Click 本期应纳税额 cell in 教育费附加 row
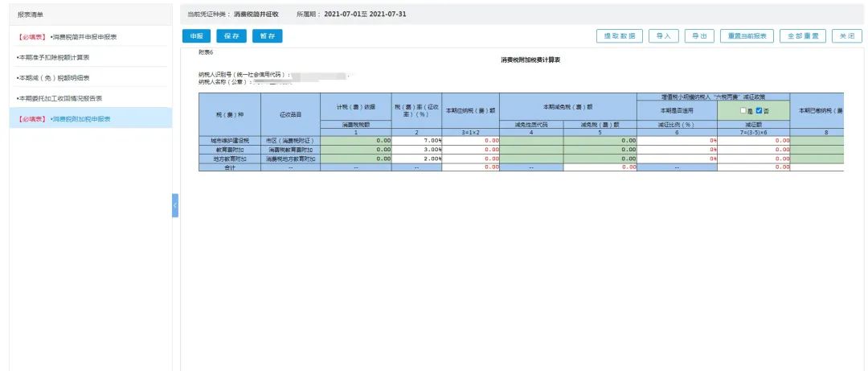 pyautogui.click(x=470, y=150)
